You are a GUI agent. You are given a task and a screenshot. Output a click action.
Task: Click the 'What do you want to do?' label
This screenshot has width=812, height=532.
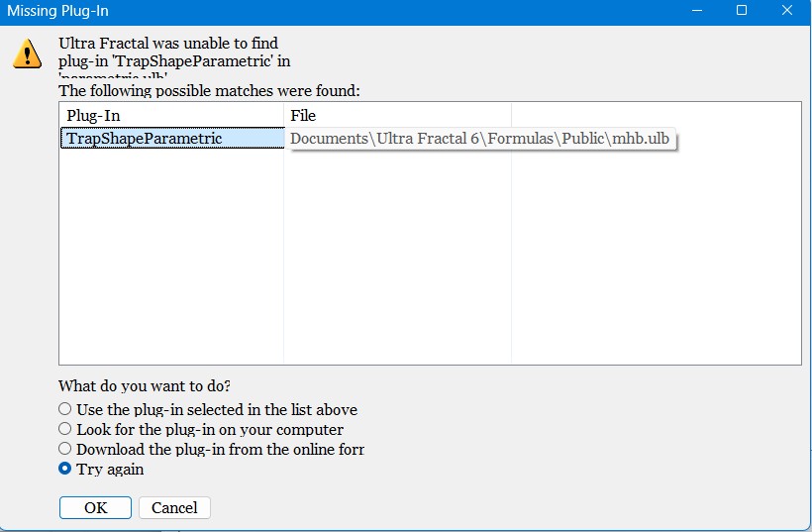coord(145,386)
